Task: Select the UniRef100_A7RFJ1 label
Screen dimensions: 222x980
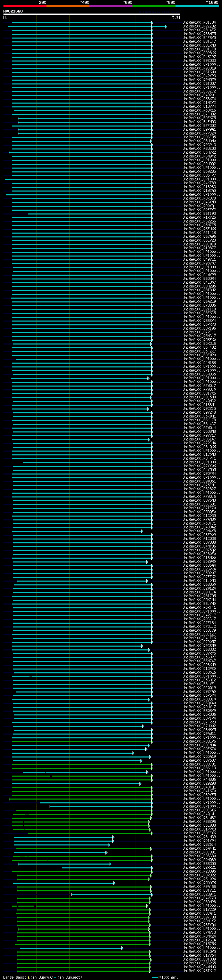Action: coord(199,332)
